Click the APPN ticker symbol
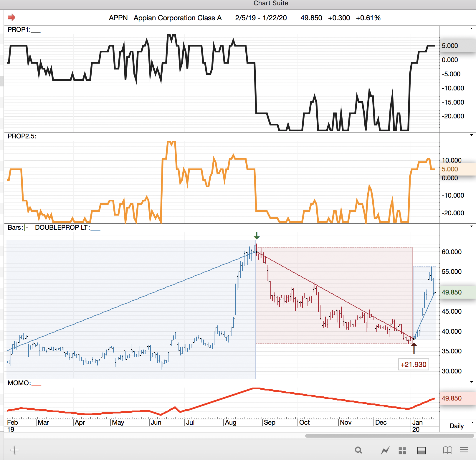 coord(118,18)
